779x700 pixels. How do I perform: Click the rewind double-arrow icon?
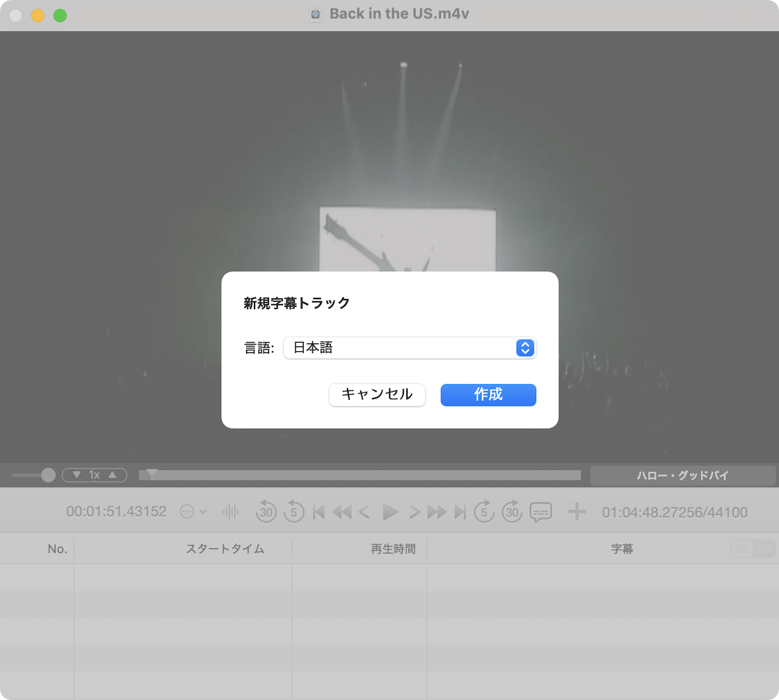point(341,512)
